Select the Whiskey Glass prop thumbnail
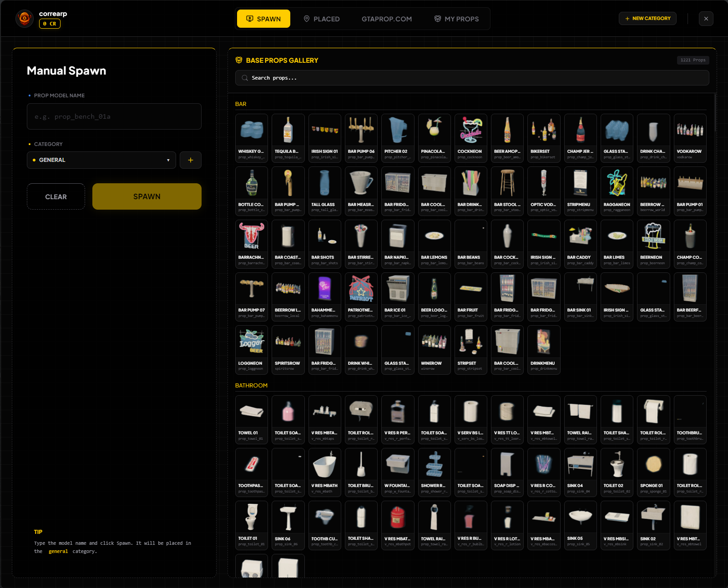The image size is (728, 588). [x=252, y=138]
